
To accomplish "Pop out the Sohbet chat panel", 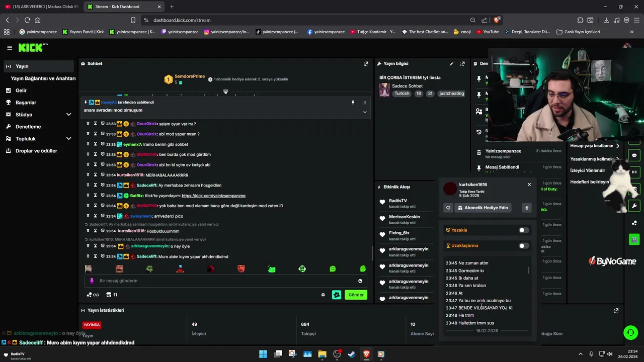I will [366, 64].
